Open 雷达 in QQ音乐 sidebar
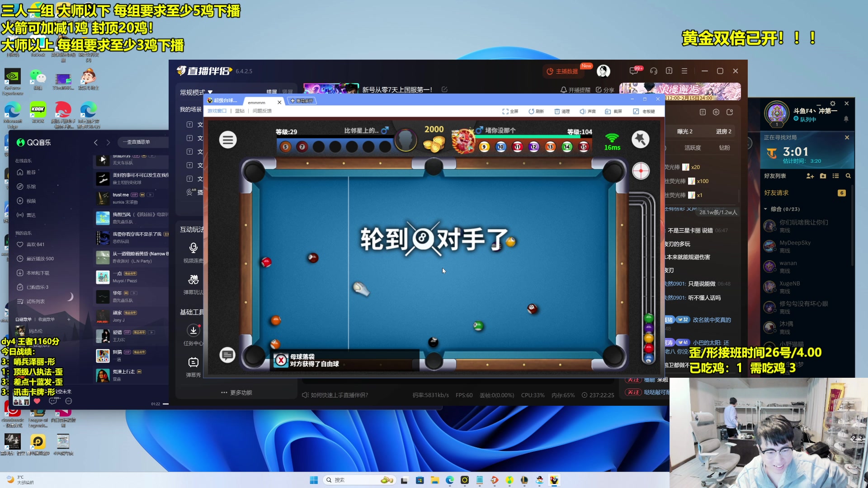 tap(26, 215)
